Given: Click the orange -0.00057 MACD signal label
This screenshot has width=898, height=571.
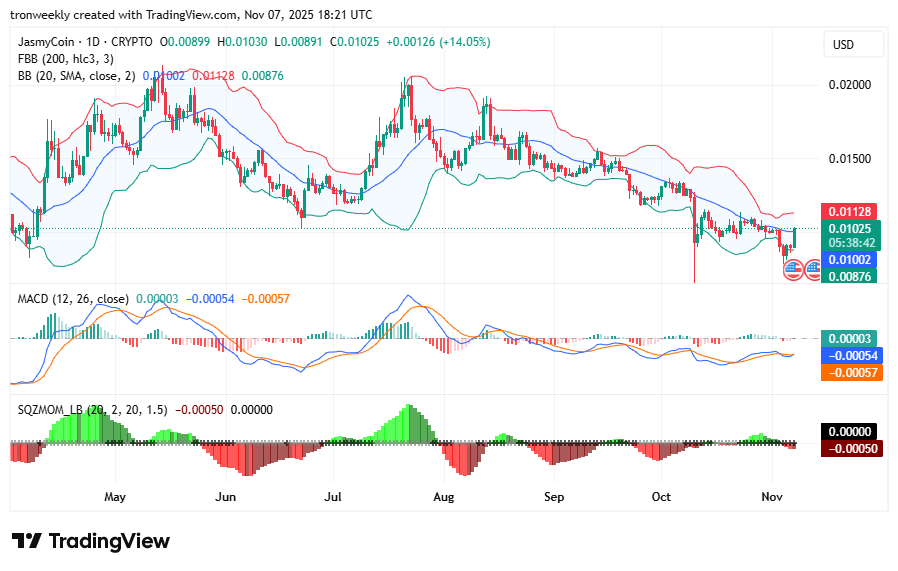Looking at the screenshot, I should click(849, 371).
